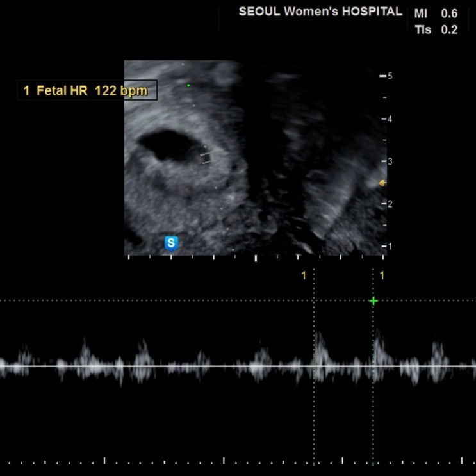Click the SEOUL Women's HOSPITAL label

tap(320, 12)
